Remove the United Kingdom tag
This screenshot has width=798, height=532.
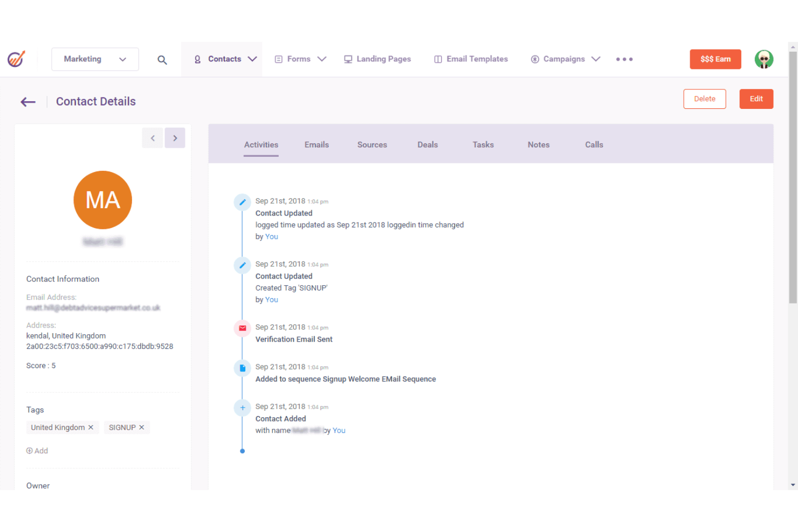[x=92, y=427]
